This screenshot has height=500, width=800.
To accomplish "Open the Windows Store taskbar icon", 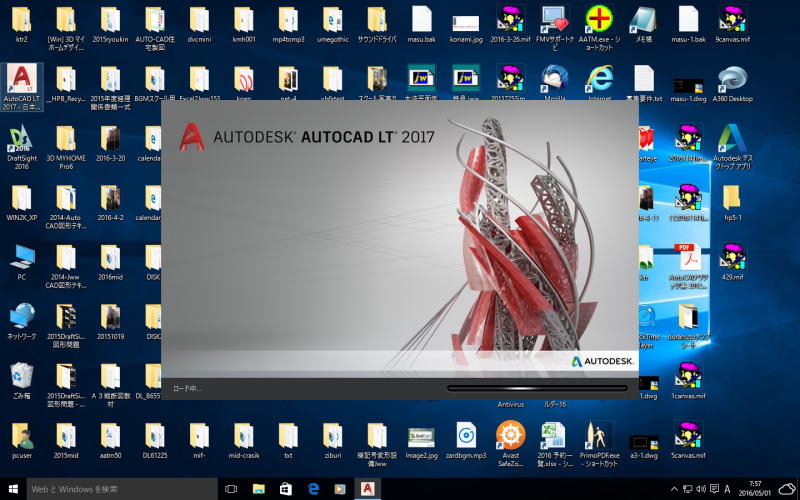I will click(x=286, y=489).
